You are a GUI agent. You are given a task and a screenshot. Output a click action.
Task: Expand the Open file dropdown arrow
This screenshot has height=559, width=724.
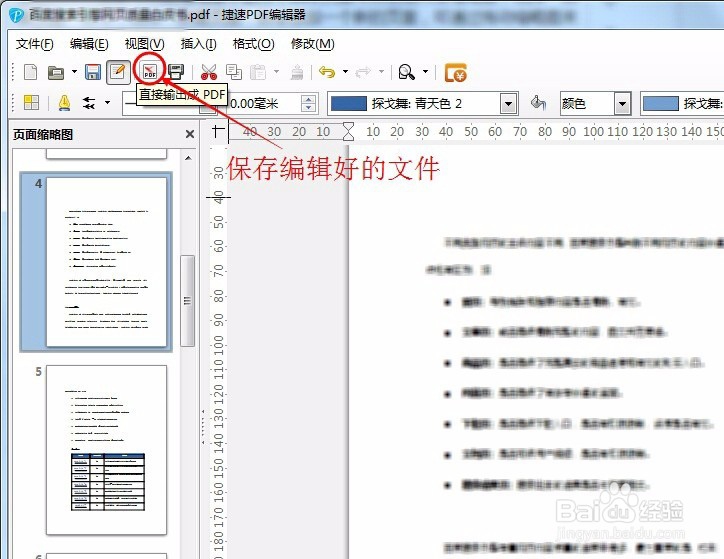coord(74,72)
